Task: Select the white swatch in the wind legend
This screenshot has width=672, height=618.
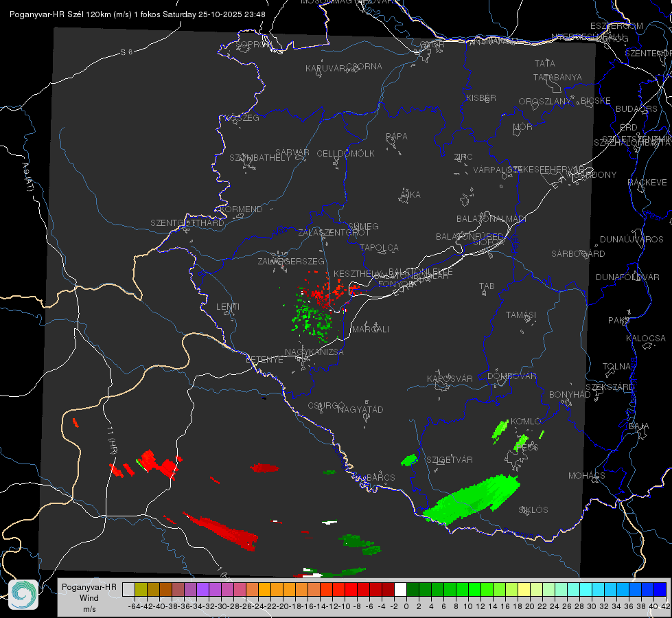Action: (x=400, y=589)
